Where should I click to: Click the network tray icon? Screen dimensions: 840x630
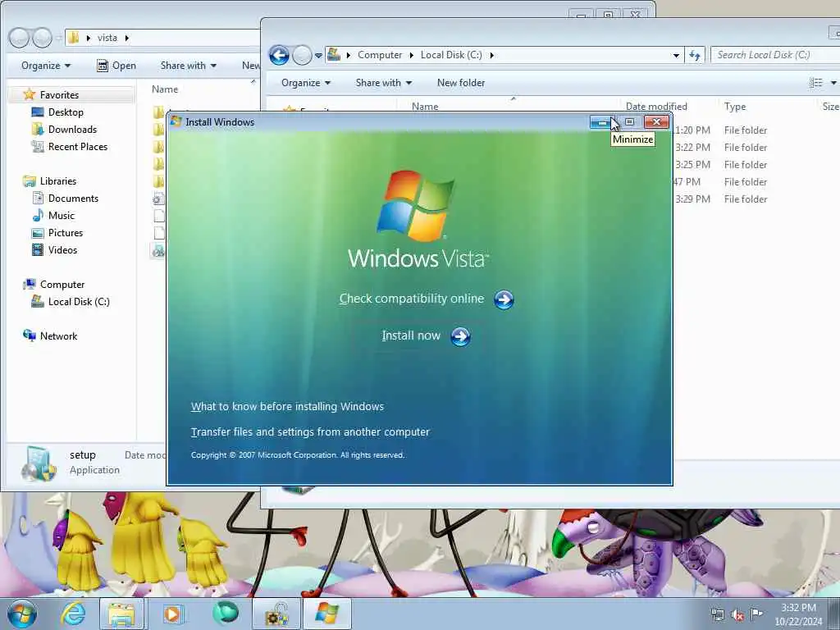tap(718, 615)
